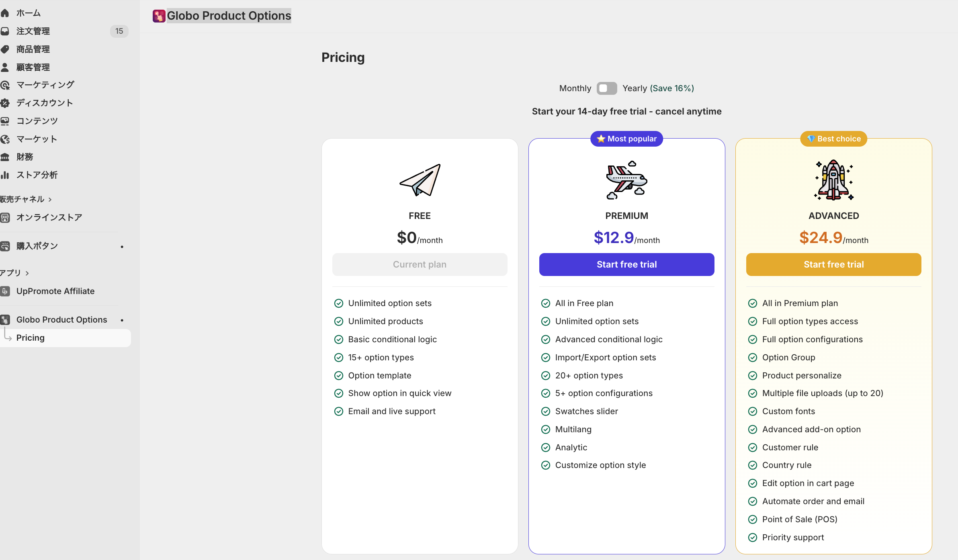Click the Online Store storefront icon
958x560 pixels.
(5, 218)
